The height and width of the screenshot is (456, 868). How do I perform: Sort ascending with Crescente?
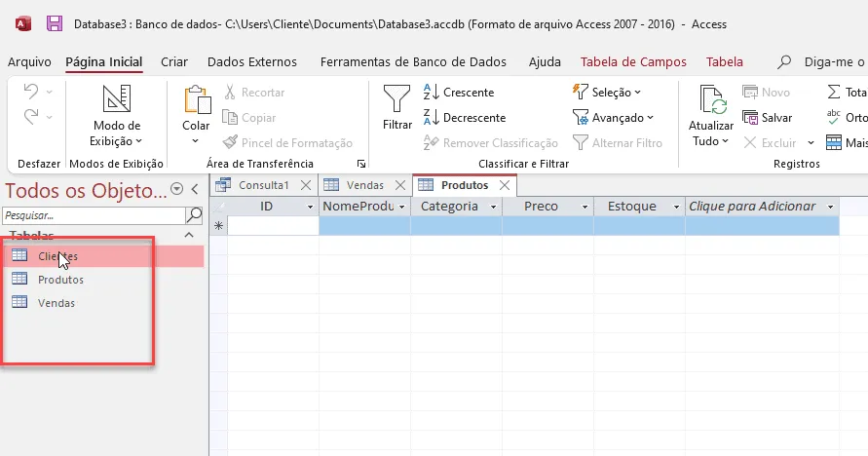[459, 93]
